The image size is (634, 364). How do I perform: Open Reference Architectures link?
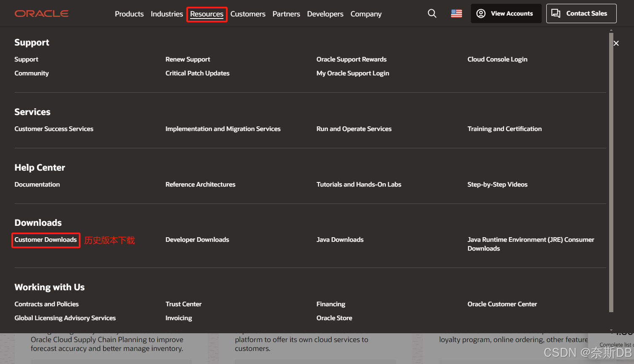click(200, 185)
